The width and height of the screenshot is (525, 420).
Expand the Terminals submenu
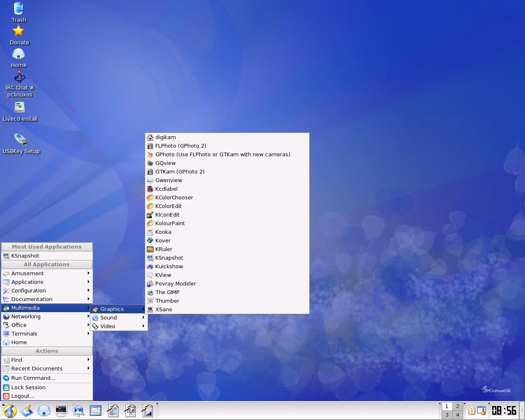(47, 334)
